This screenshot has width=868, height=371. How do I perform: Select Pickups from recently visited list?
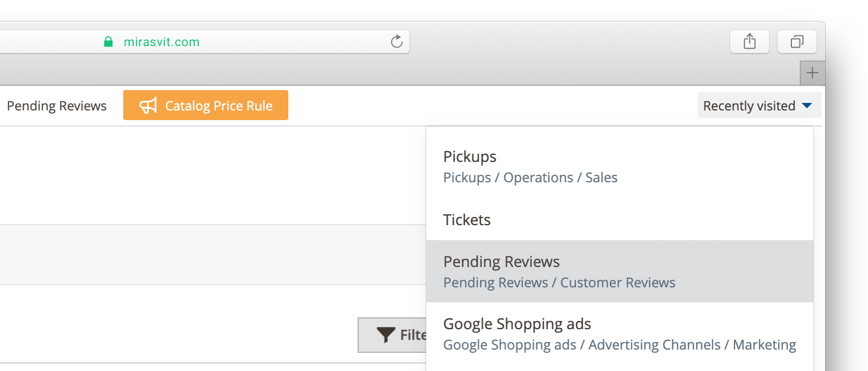(620, 166)
